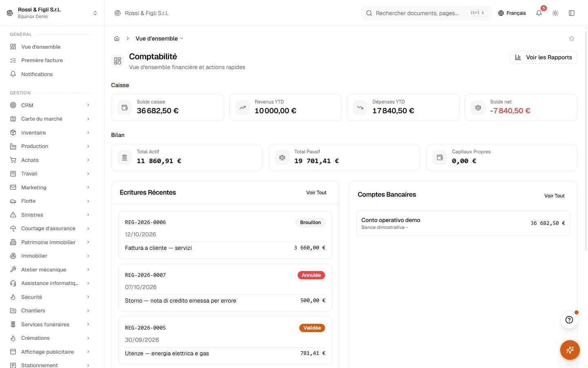Click the Voir les Rapports button
Viewport: 588px width, 368px height.
coord(543,57)
